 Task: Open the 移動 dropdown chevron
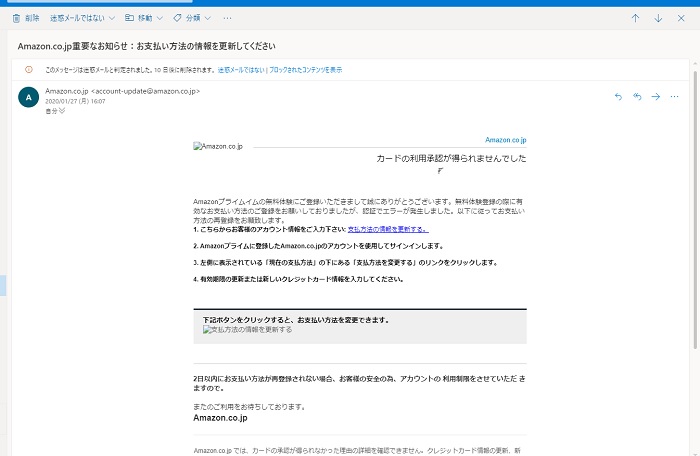(159, 18)
